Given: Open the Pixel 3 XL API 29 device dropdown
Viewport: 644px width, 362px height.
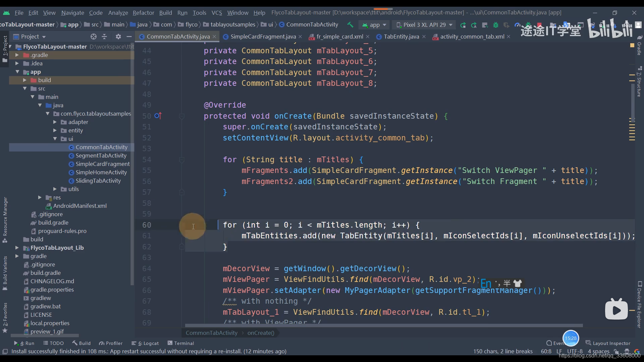Looking at the screenshot, I should click(424, 25).
